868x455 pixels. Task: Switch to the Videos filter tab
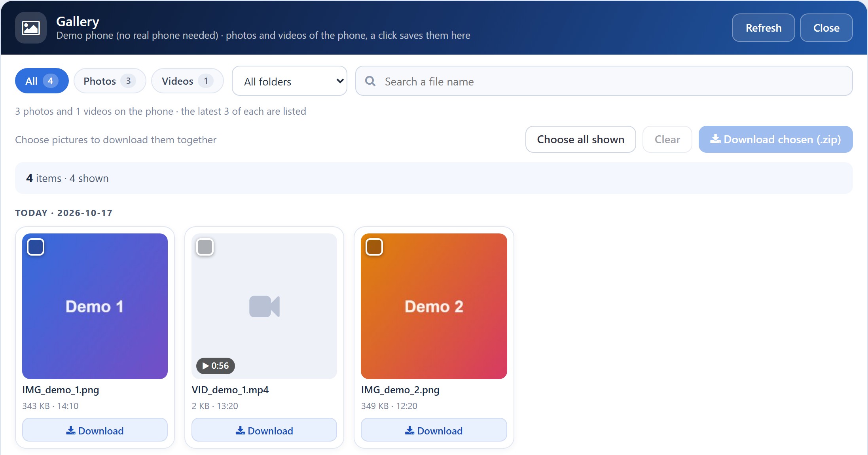pos(188,81)
